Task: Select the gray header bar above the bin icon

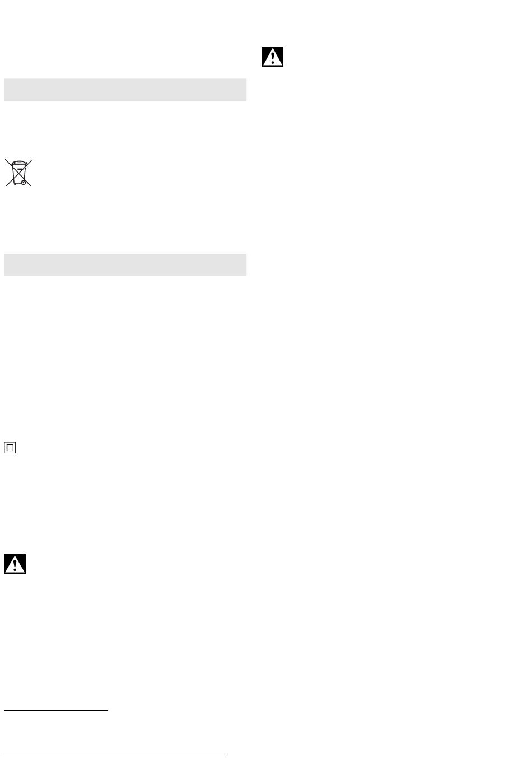Action: tap(125, 90)
